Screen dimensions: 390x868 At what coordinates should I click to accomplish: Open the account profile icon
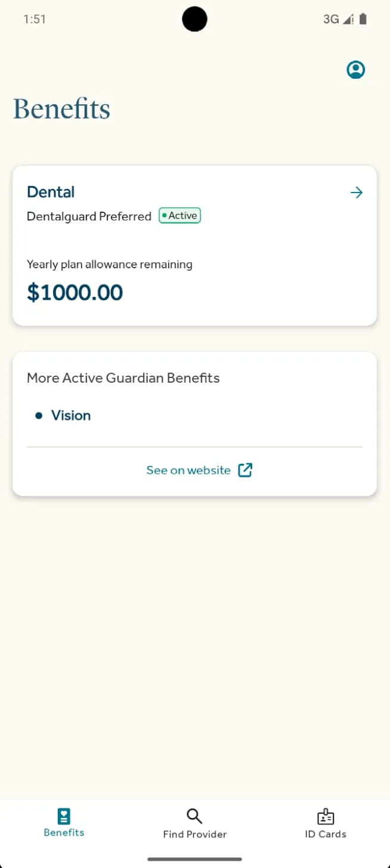point(355,69)
